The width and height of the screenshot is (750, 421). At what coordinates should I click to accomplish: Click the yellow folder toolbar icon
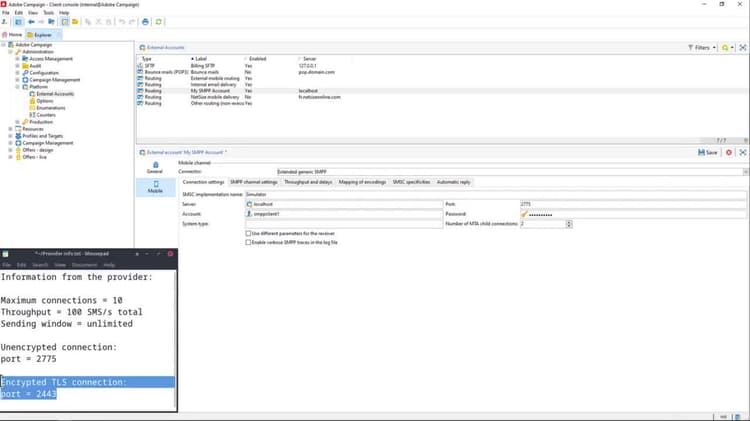click(x=75, y=22)
